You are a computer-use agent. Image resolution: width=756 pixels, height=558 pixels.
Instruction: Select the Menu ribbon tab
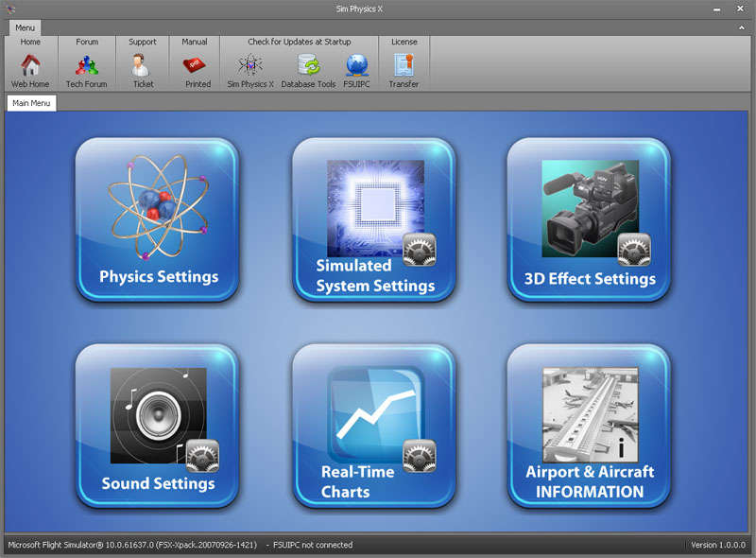[25, 27]
